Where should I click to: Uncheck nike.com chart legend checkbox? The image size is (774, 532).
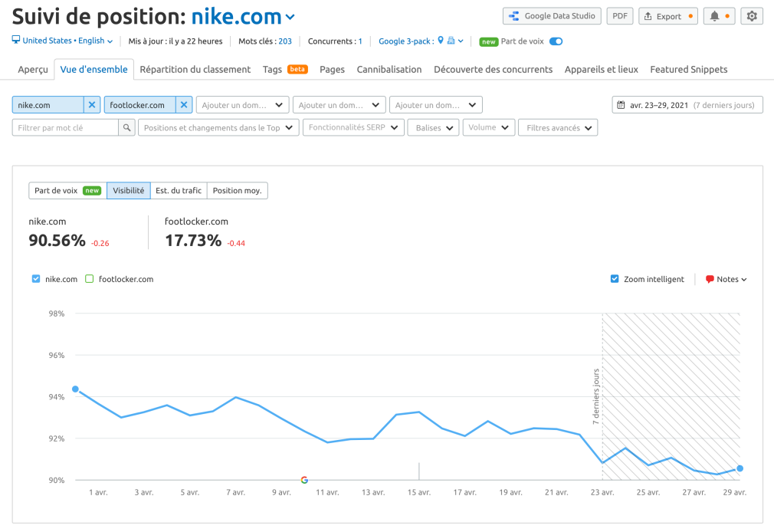(36, 278)
